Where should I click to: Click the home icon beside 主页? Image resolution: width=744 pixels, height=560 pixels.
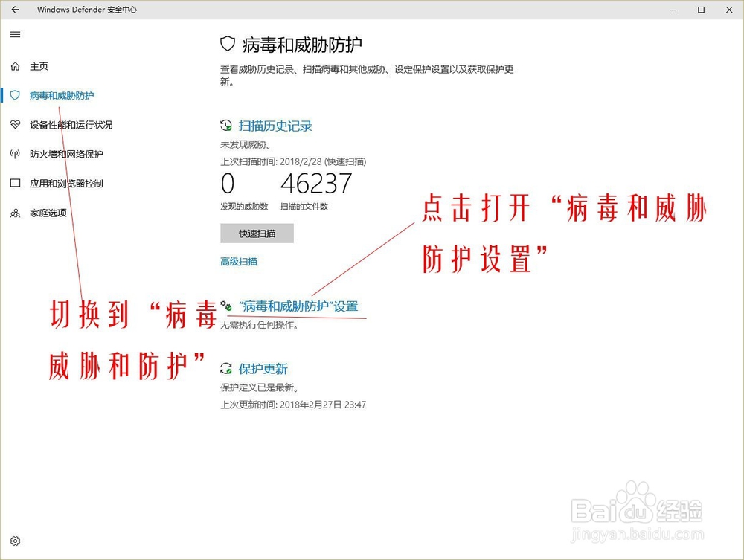pos(15,66)
